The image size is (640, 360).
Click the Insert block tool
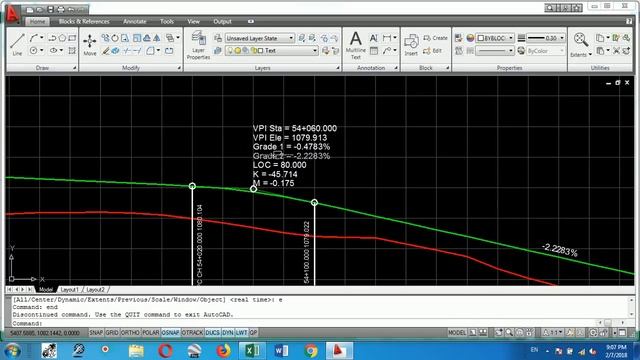pos(411,45)
